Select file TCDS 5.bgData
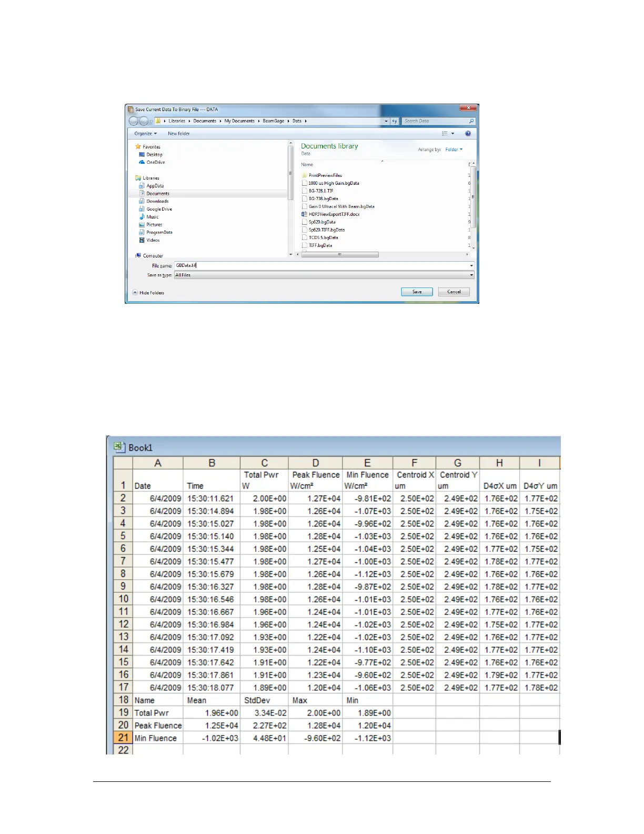This screenshot has width=644, height=834. point(323,237)
